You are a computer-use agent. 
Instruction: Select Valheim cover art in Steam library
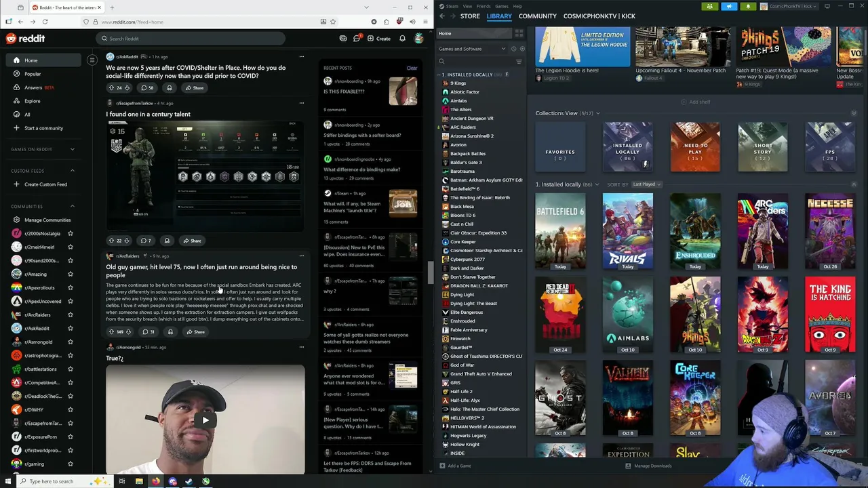[x=628, y=397]
